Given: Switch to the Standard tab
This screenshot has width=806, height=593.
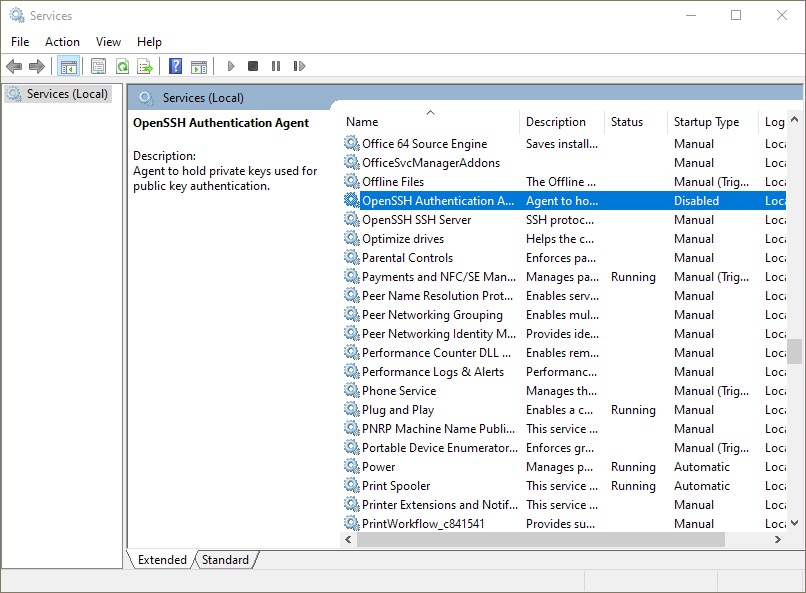Looking at the screenshot, I should [x=225, y=560].
